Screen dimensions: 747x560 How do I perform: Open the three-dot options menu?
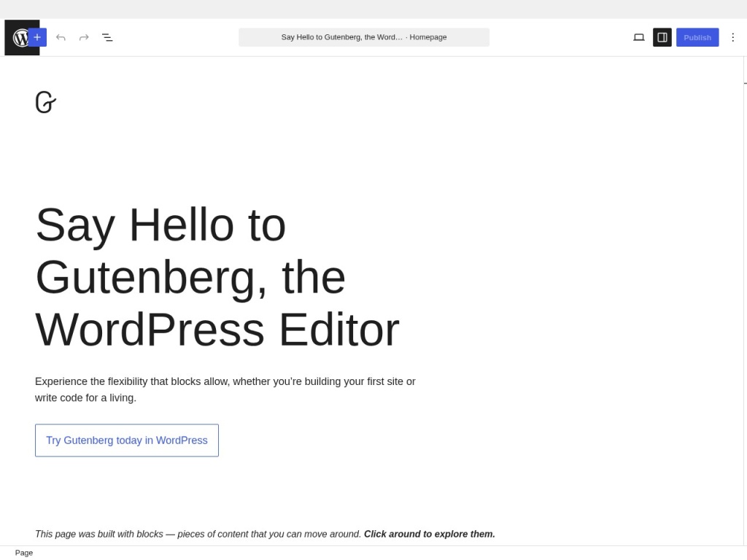click(x=732, y=37)
